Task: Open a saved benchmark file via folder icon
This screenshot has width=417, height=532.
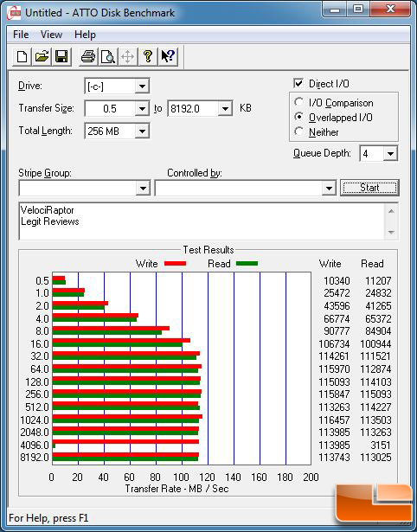Action: pos(42,56)
